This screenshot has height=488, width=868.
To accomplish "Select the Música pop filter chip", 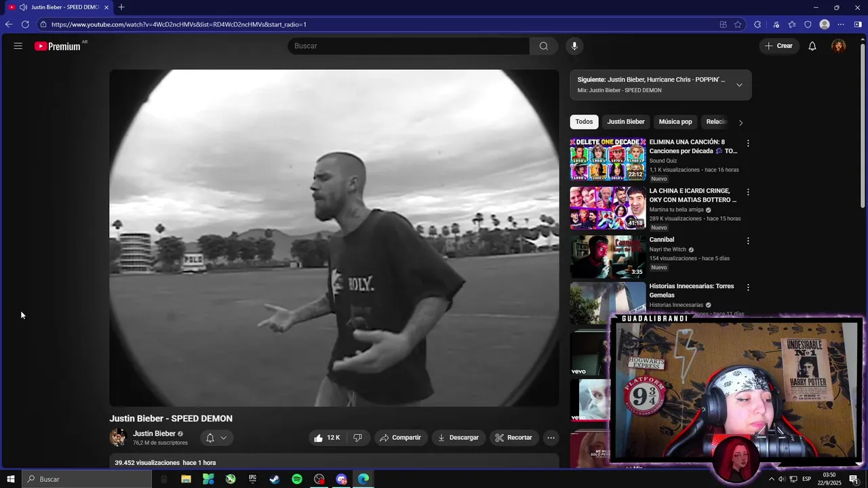I will 675,122.
